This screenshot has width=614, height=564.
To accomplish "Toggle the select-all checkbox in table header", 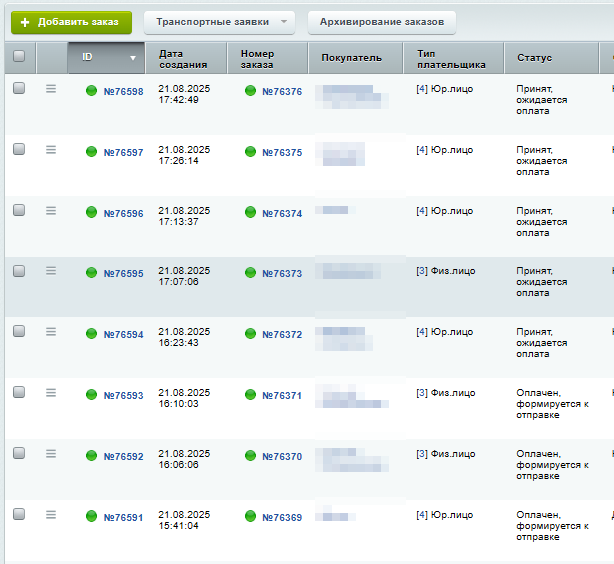I will (19, 57).
